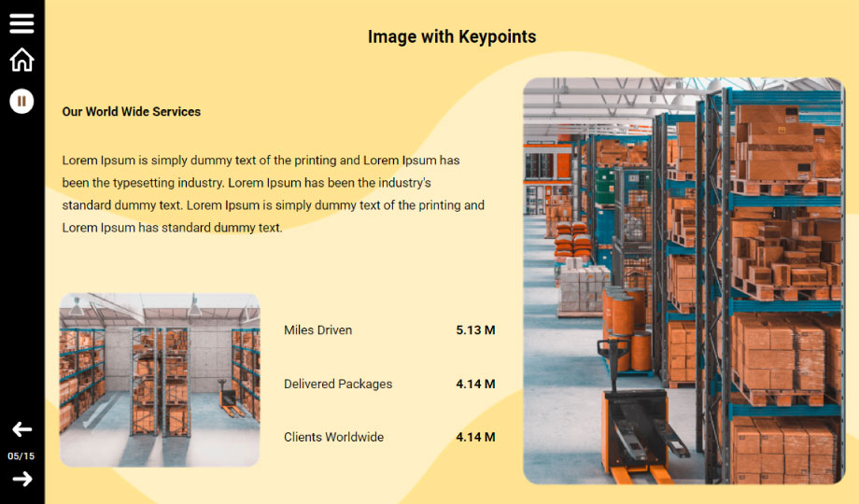Click the Lorem Ipsum paragraph text
Image resolution: width=859 pixels, height=504 pixels.
(271, 194)
